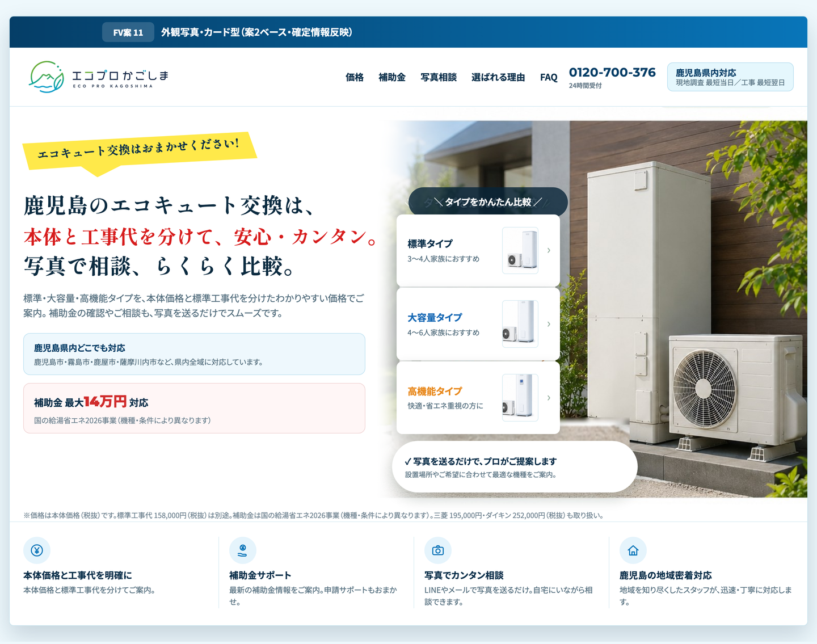
Task: Open the FAQ navigation item
Action: click(549, 77)
